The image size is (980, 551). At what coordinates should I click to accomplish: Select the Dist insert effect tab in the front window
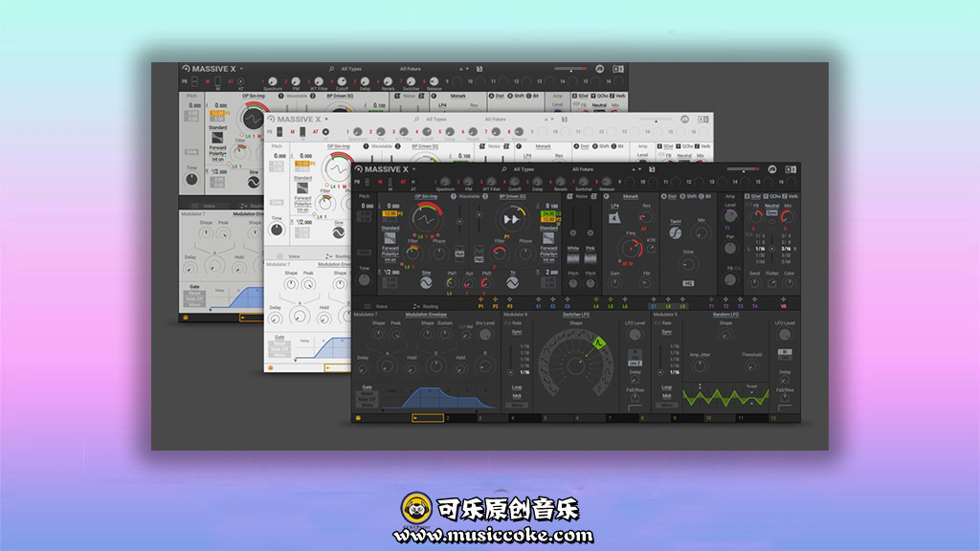pos(673,196)
